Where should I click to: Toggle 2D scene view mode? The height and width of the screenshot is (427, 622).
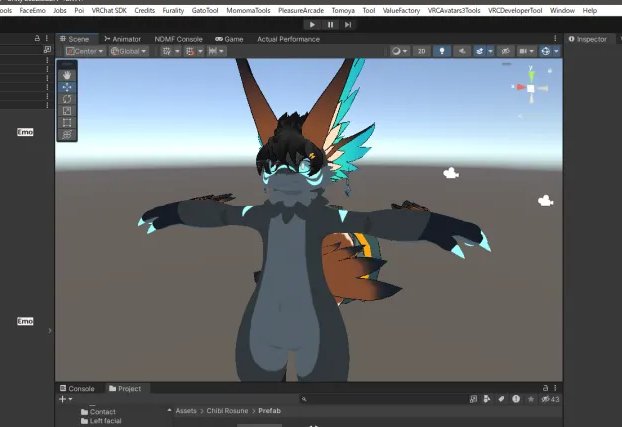pyautogui.click(x=421, y=51)
